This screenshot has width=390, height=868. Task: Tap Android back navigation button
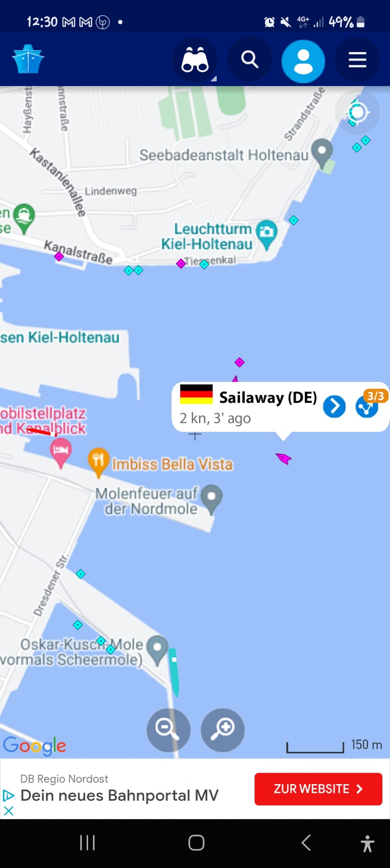(306, 843)
